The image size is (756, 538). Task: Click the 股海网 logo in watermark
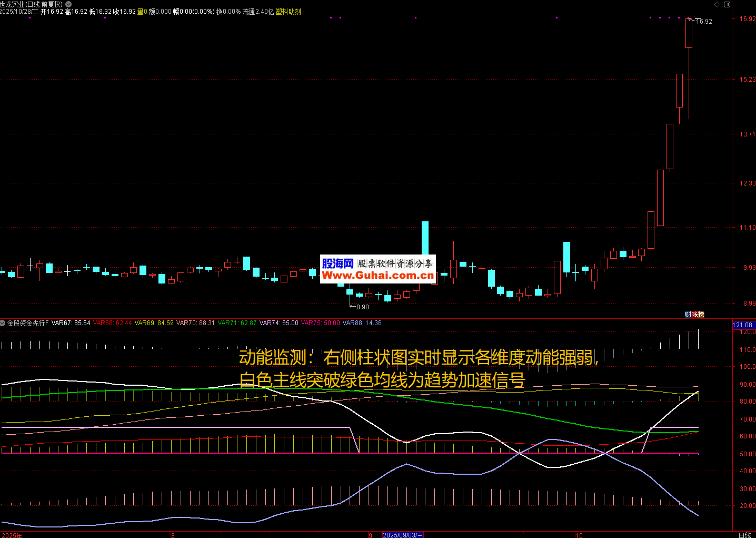(337, 263)
